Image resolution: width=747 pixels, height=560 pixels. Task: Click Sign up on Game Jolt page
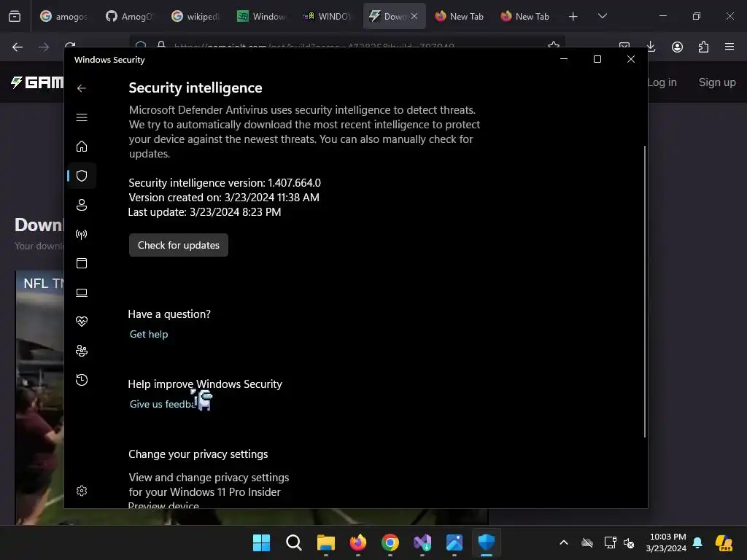[x=717, y=82]
